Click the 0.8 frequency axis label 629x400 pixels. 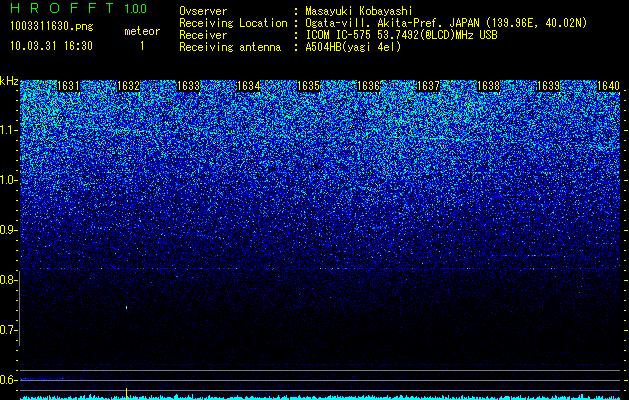click(9, 280)
